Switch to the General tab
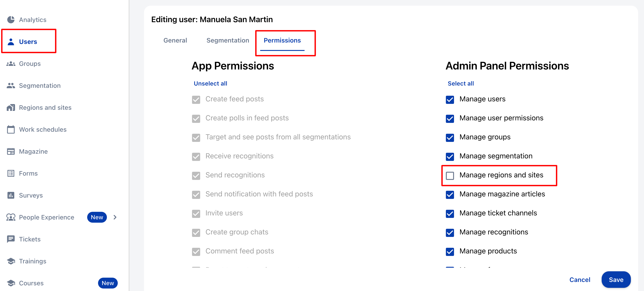Screen dimensions: 644x291 (x=175, y=41)
